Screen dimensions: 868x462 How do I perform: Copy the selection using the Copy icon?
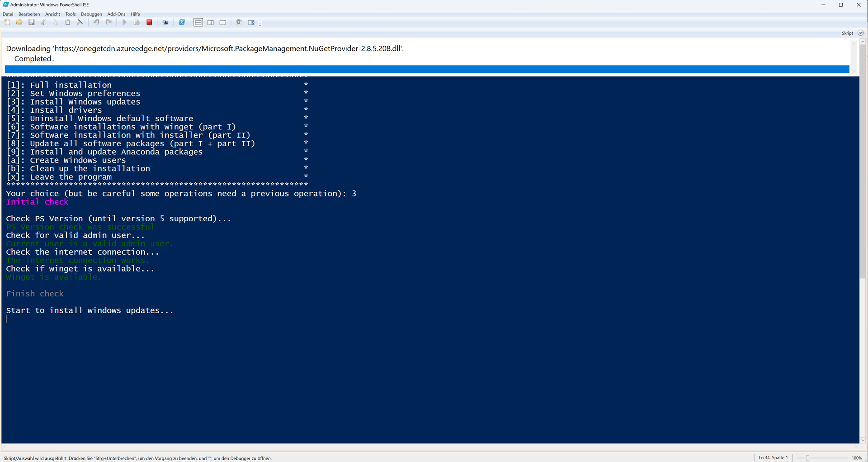click(56, 22)
